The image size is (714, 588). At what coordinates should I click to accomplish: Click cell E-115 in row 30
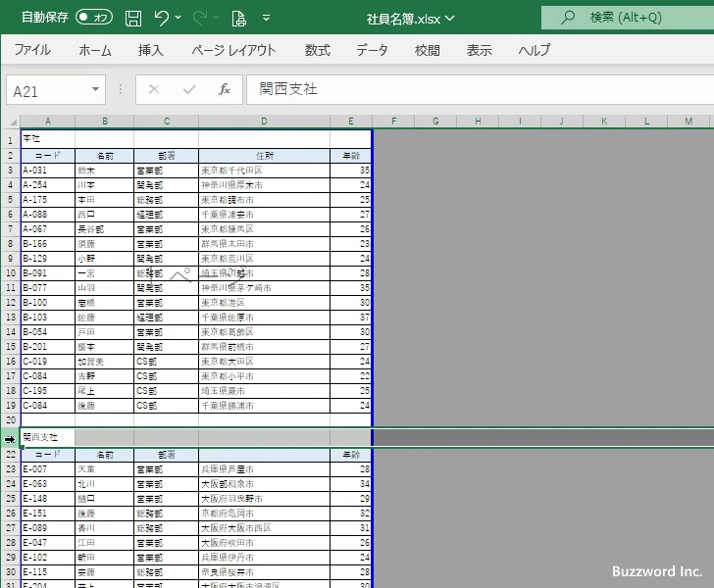click(48, 571)
